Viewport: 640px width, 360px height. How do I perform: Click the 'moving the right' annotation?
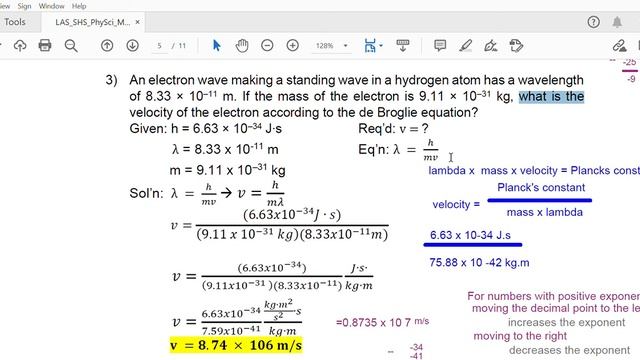coord(520,336)
